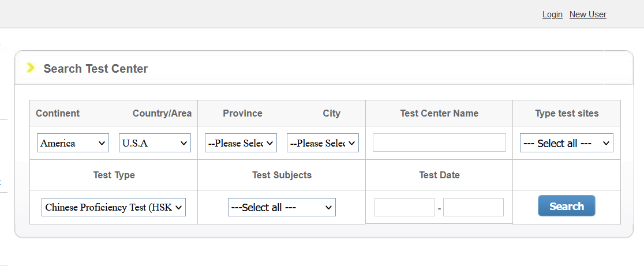Viewport: 644px width, 266px height.
Task: Click the Type test sites header label
Action: tap(567, 113)
